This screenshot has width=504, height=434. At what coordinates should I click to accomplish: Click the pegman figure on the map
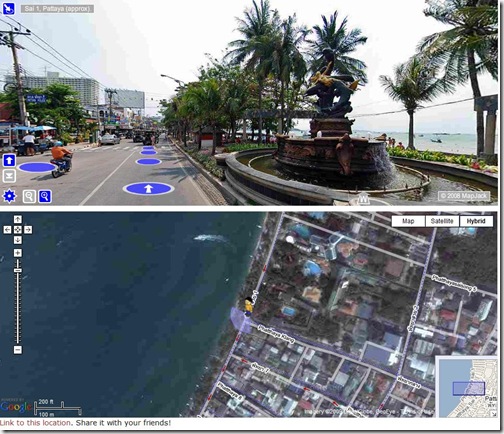[x=248, y=306]
